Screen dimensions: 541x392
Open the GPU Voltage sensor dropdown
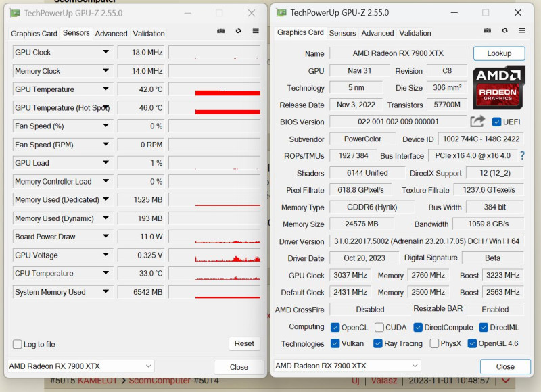pyautogui.click(x=105, y=255)
